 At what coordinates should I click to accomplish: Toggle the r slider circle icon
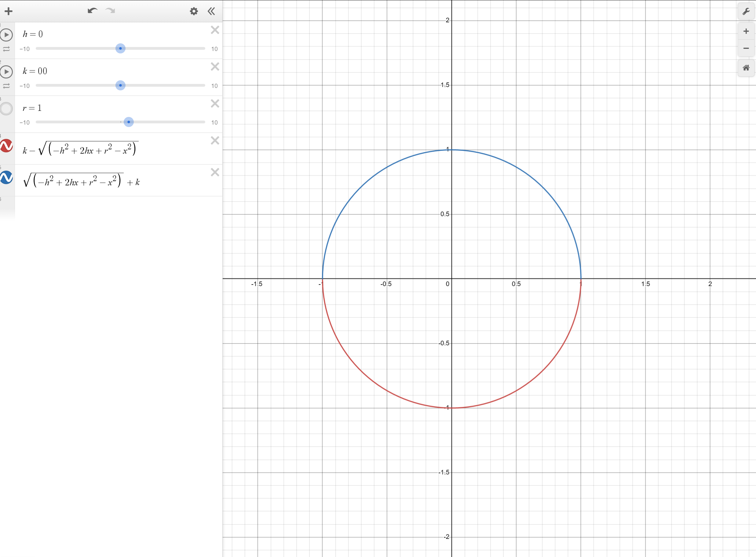6,109
